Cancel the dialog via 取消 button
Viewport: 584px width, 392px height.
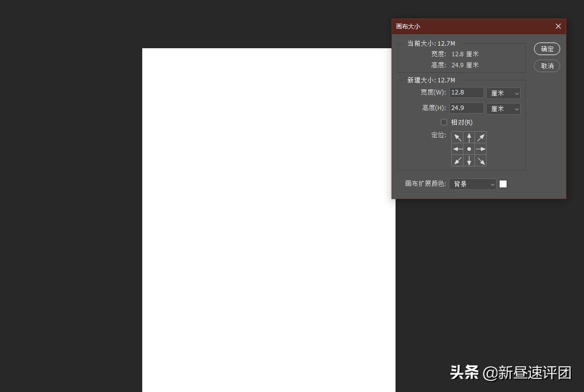547,66
